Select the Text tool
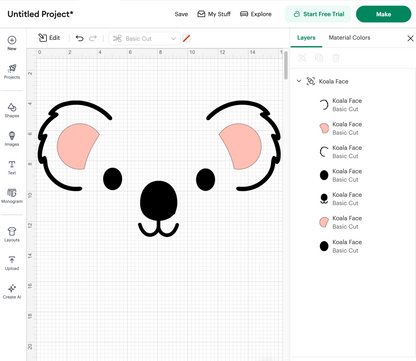Image resolution: width=416 pixels, height=361 pixels. pos(12,167)
